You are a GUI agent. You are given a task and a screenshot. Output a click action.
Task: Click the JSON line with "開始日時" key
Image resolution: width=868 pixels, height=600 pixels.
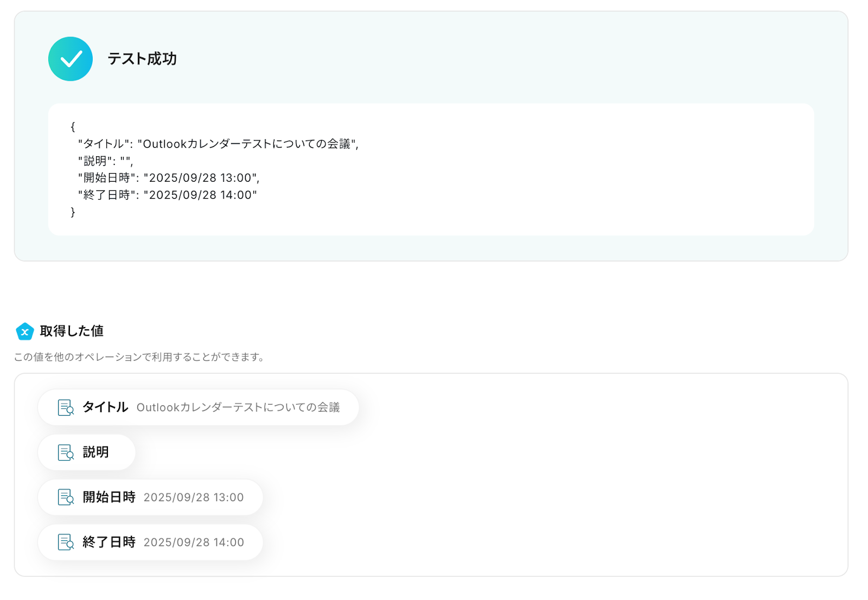pyautogui.click(x=169, y=178)
